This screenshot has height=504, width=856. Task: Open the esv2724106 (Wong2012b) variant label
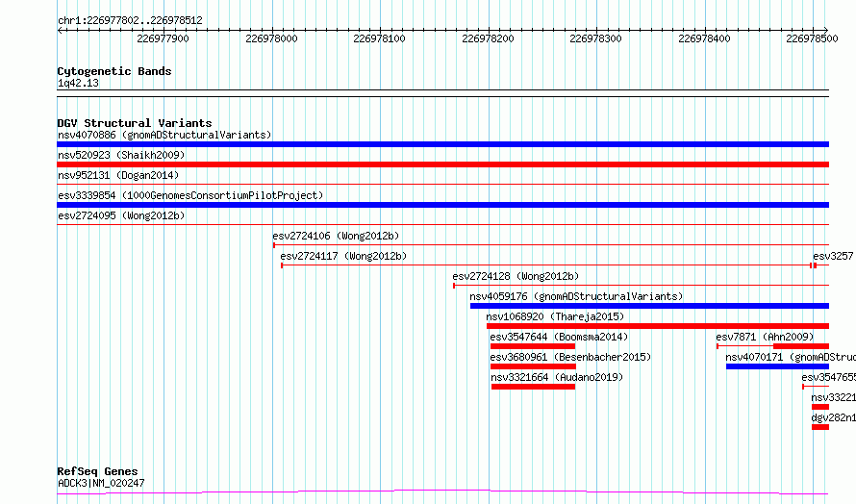point(336,236)
